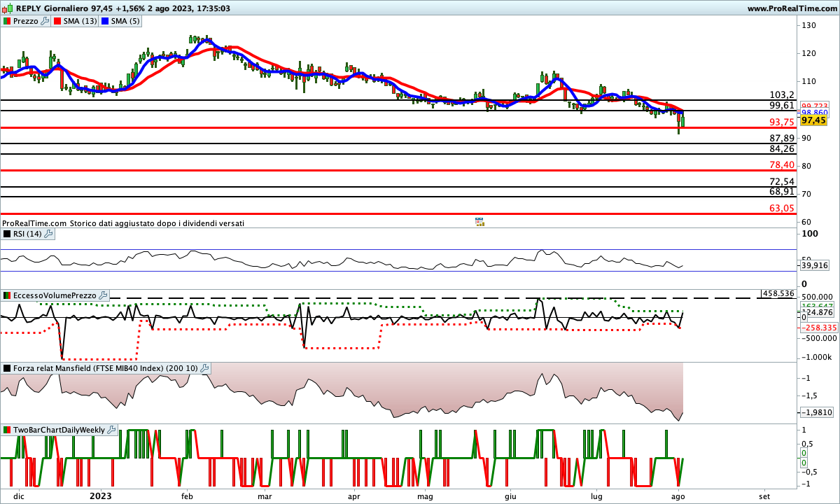Click the yellow 97,45 current price tag
The height and width of the screenshot is (504, 840).
coord(813,120)
